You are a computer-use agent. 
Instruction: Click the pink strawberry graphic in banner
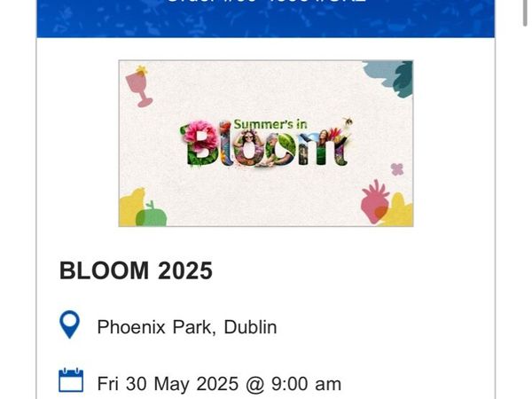374,202
